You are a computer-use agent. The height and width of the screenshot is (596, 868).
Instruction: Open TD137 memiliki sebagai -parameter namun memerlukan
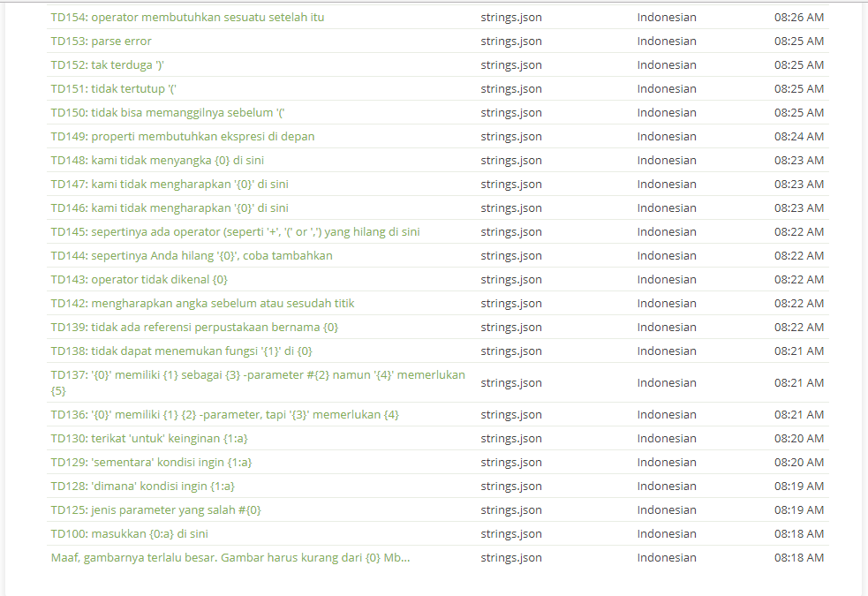pos(258,382)
